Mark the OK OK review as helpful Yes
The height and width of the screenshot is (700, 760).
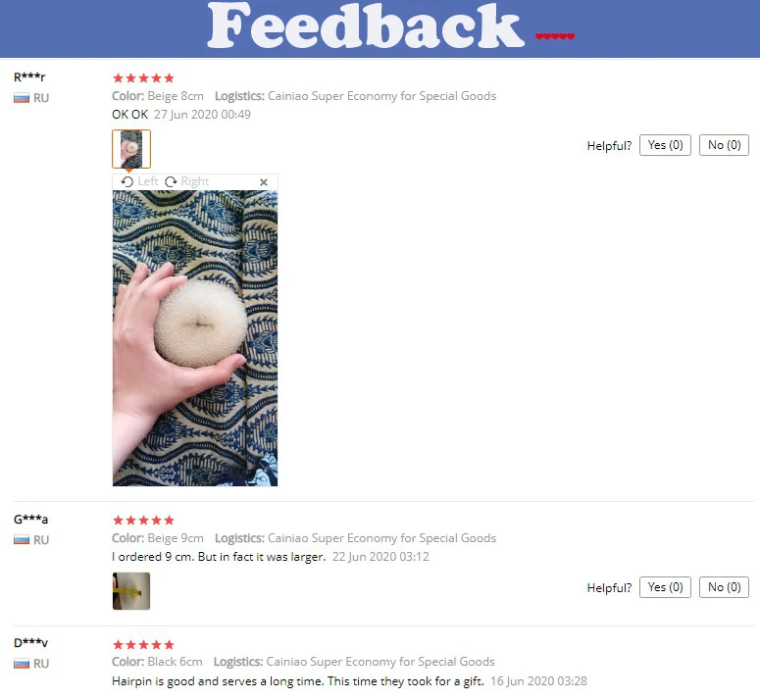665,145
